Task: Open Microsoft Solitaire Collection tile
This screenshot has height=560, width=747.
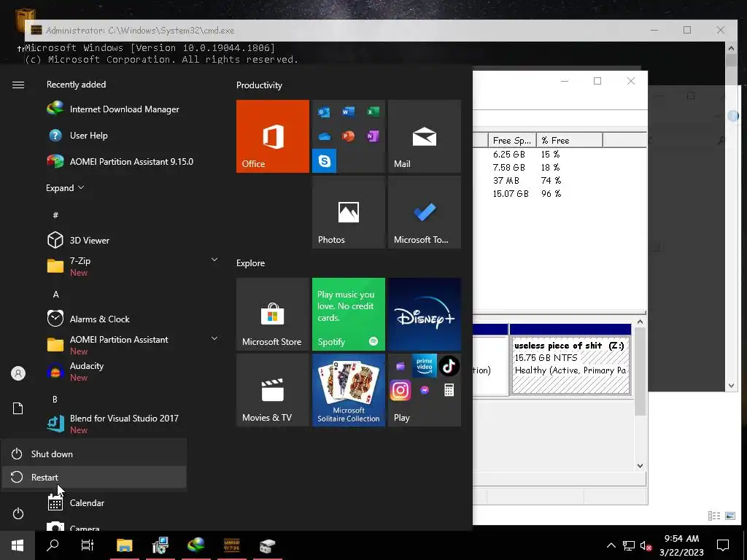Action: 348,390
